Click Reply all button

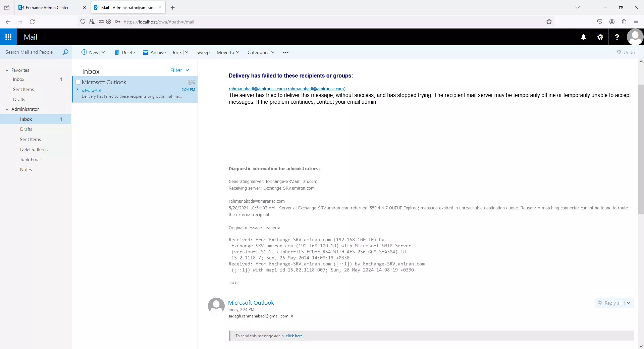(610, 303)
